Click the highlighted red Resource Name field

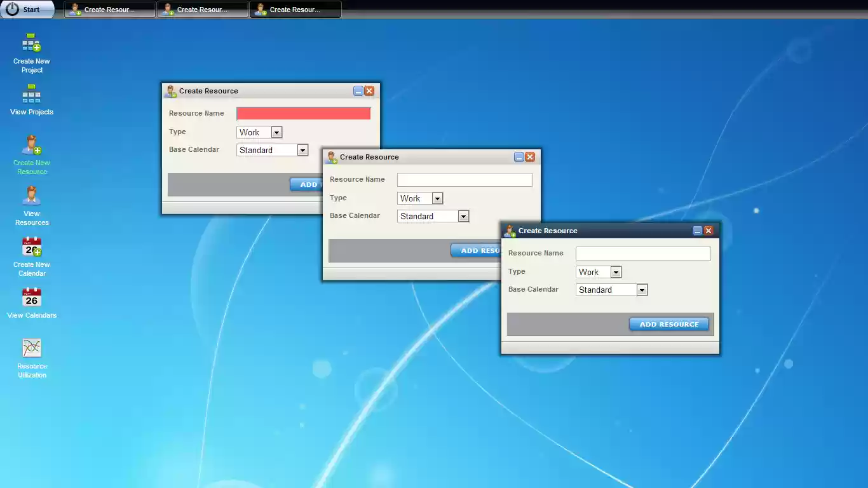(303, 113)
